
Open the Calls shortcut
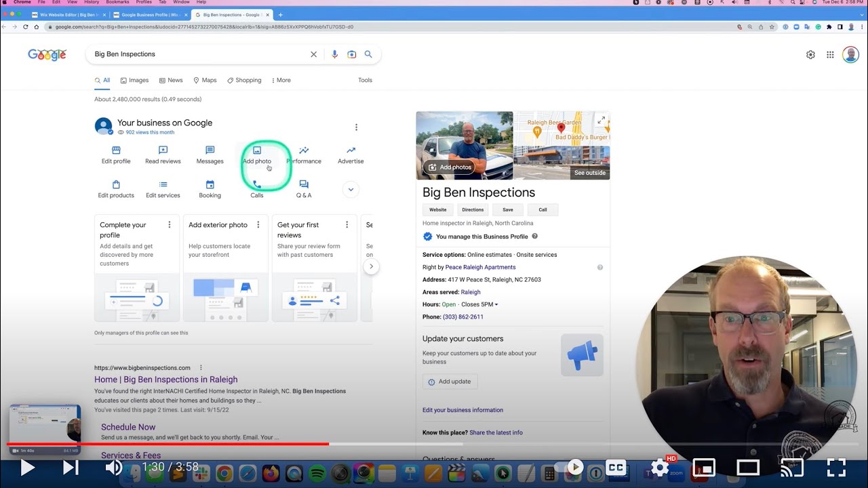coord(257,189)
